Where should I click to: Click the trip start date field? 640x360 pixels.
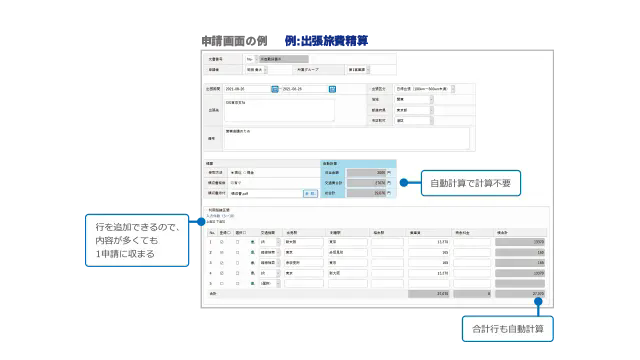[x=247, y=89]
